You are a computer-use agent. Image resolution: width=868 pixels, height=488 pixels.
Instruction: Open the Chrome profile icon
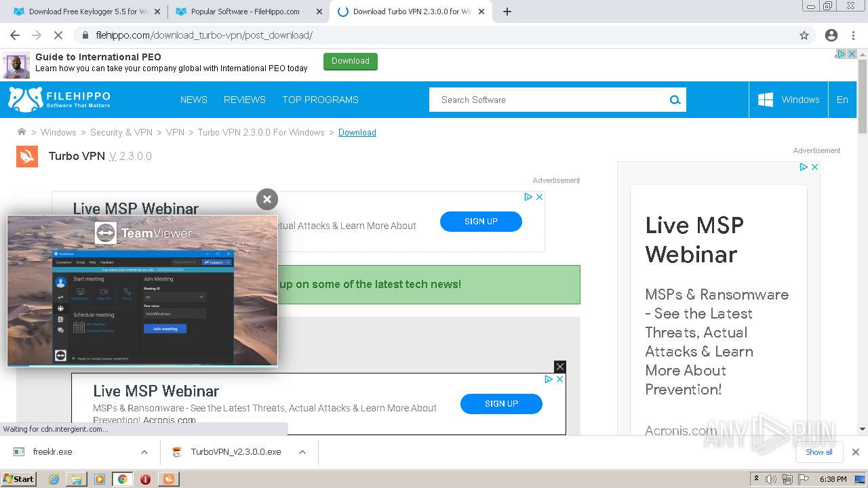click(831, 35)
